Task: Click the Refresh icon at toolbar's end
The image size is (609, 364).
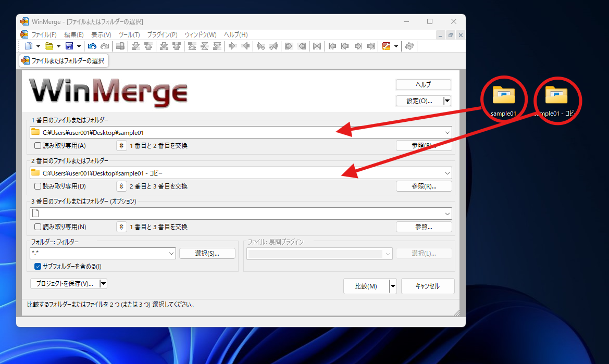Action: (409, 46)
